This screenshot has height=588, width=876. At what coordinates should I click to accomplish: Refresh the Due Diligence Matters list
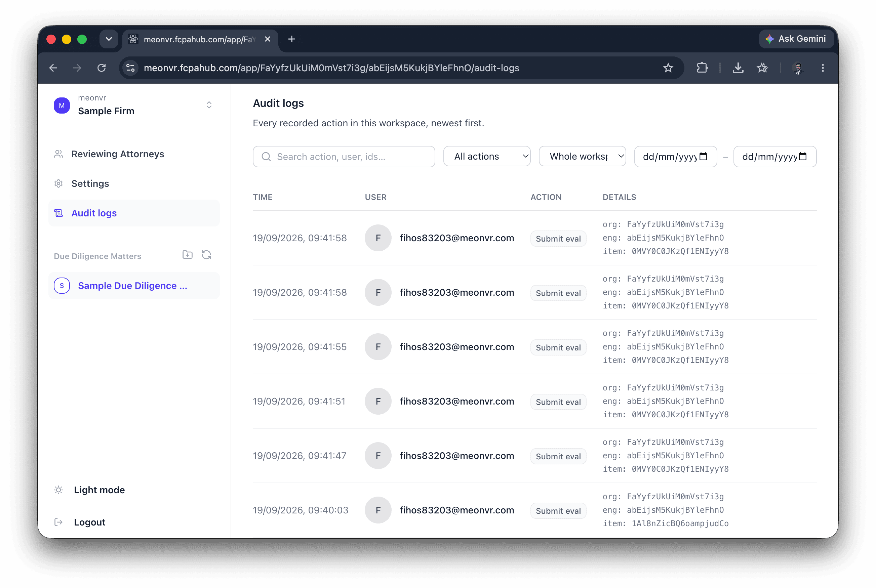point(206,255)
